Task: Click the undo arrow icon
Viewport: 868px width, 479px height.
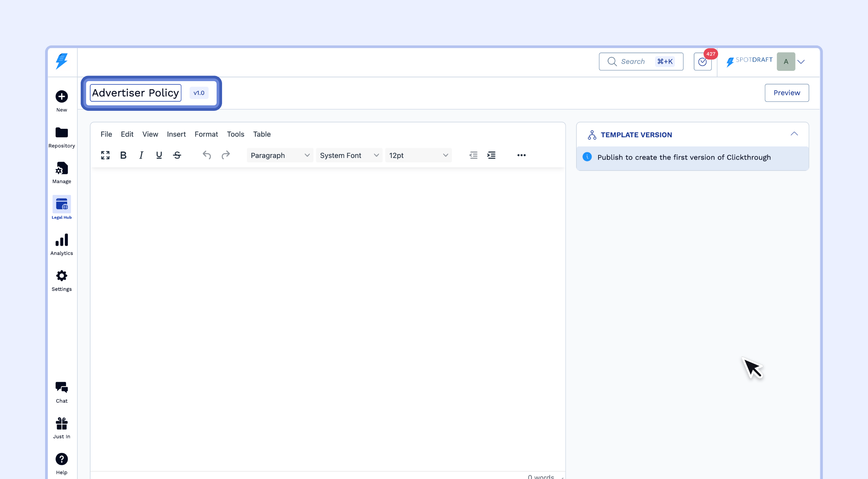Action: [x=207, y=155]
